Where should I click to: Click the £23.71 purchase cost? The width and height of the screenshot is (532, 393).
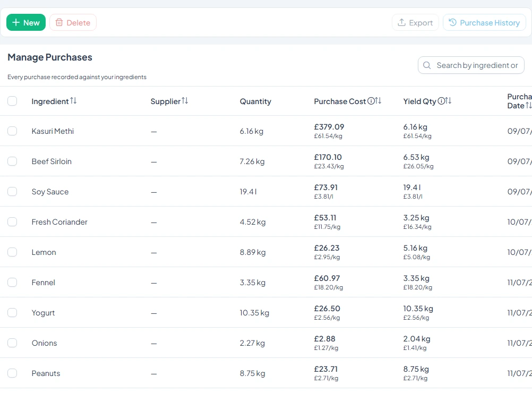(x=325, y=369)
